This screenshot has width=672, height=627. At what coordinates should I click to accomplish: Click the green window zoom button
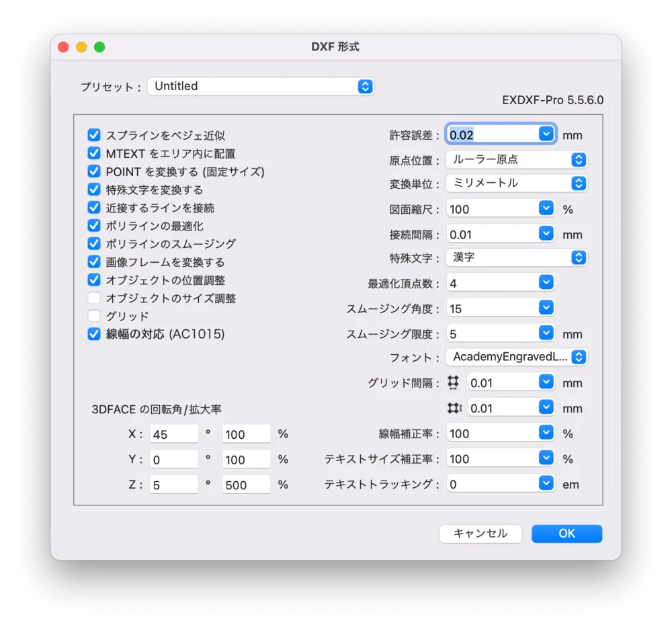click(99, 47)
